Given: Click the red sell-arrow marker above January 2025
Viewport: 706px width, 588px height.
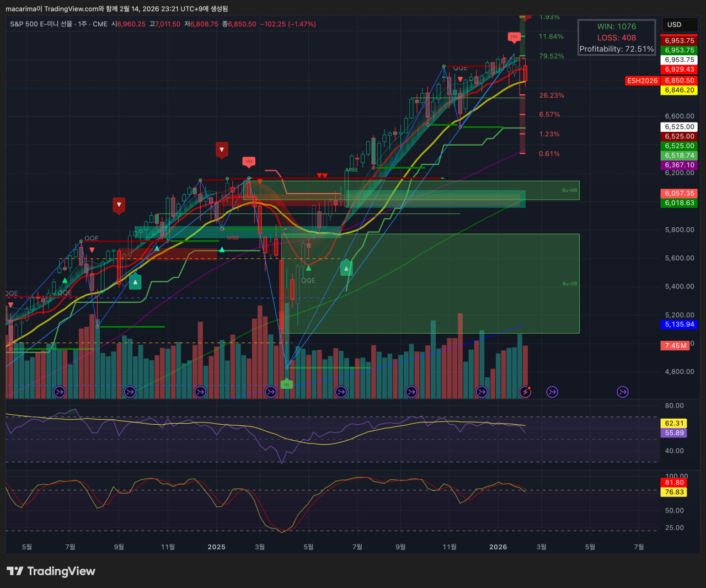Looking at the screenshot, I should pos(222,149).
